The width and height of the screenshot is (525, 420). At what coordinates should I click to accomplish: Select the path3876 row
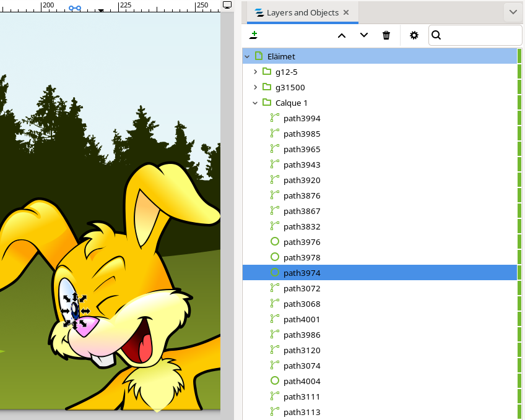click(380, 195)
